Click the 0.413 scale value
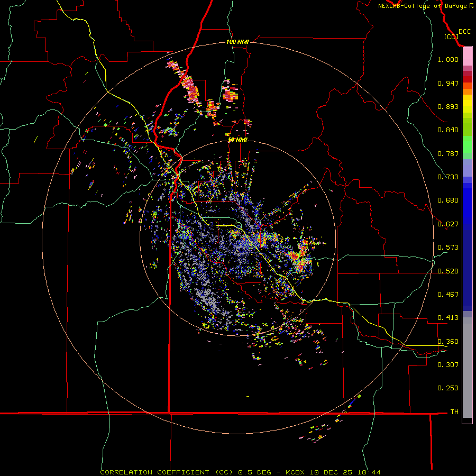This screenshot has height=476, width=476. tap(448, 318)
